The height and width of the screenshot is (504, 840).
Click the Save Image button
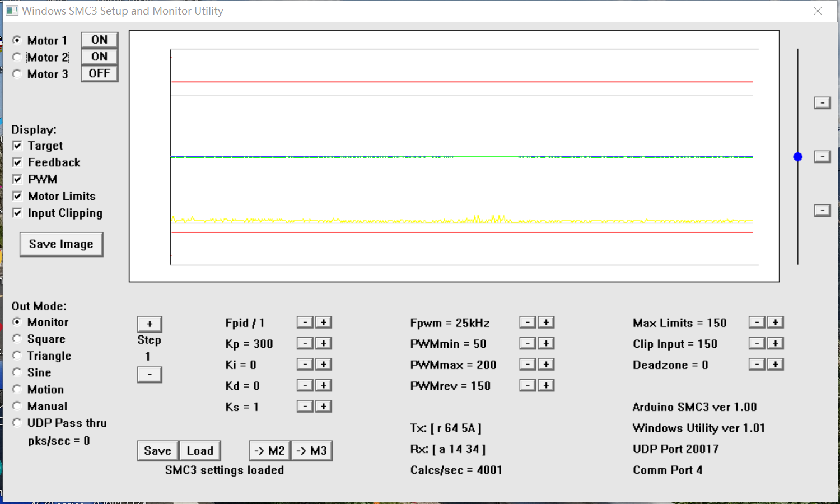pos(62,244)
